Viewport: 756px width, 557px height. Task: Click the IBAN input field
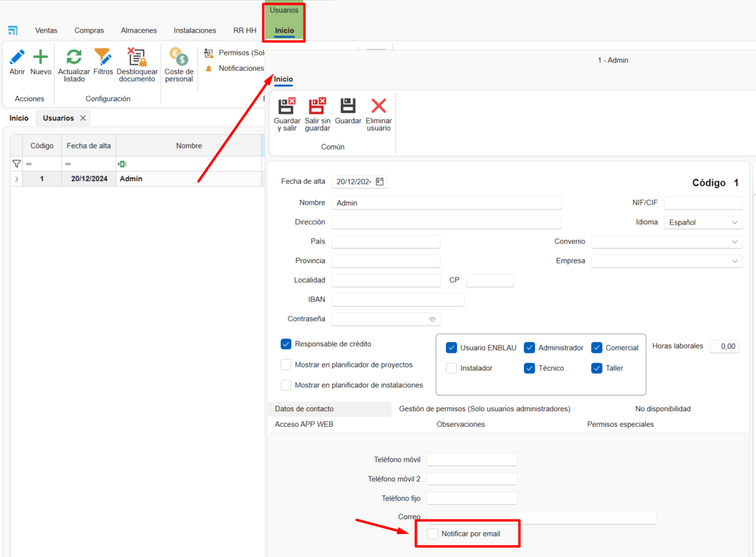pos(398,300)
